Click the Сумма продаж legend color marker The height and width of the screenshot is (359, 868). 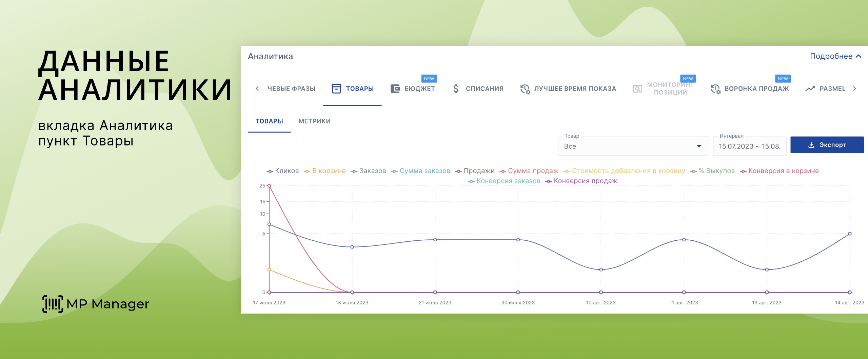(502, 171)
